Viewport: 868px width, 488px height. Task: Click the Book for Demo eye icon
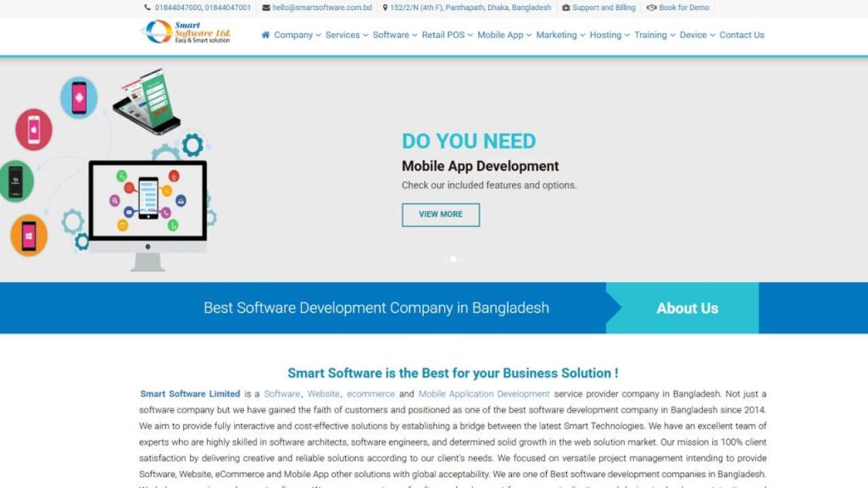652,8
